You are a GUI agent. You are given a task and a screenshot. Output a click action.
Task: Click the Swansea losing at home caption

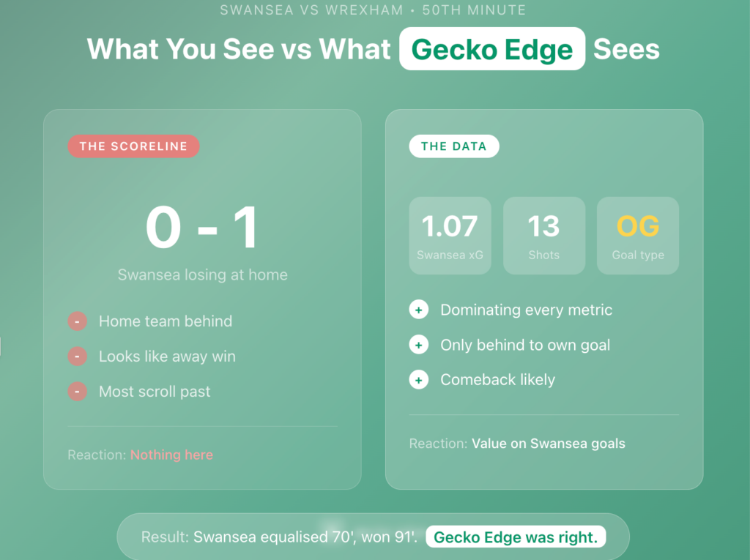[202, 275]
